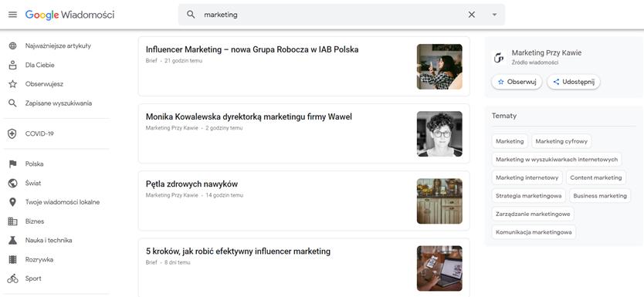The height and width of the screenshot is (297, 644).
Task: Click building icon for Biznes
Action: [12, 221]
